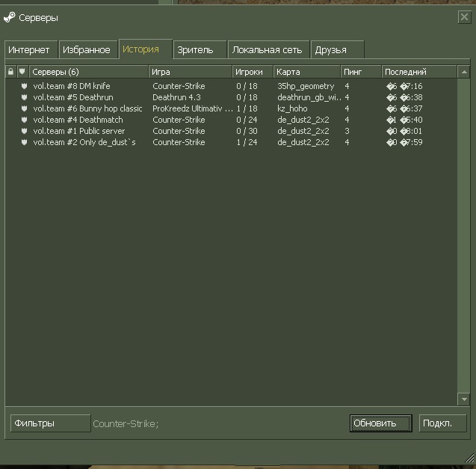The height and width of the screenshot is (469, 476).
Task: Click the Обновить button
Action: pos(380,423)
